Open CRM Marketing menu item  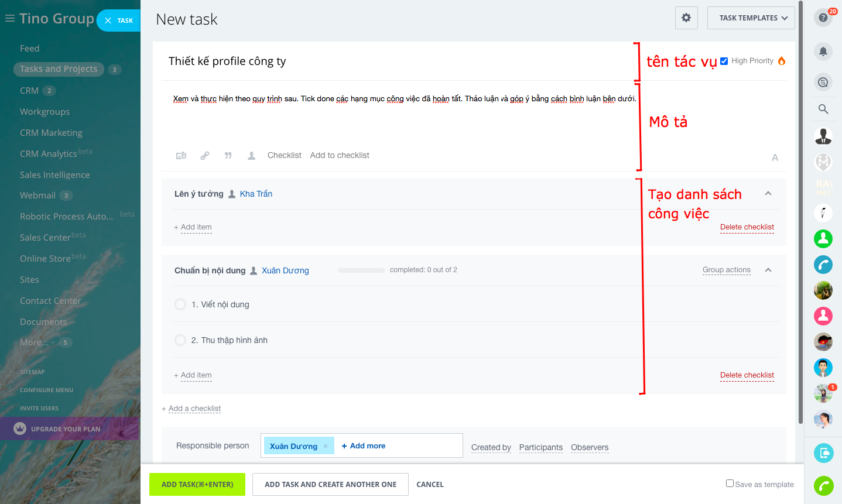click(51, 133)
